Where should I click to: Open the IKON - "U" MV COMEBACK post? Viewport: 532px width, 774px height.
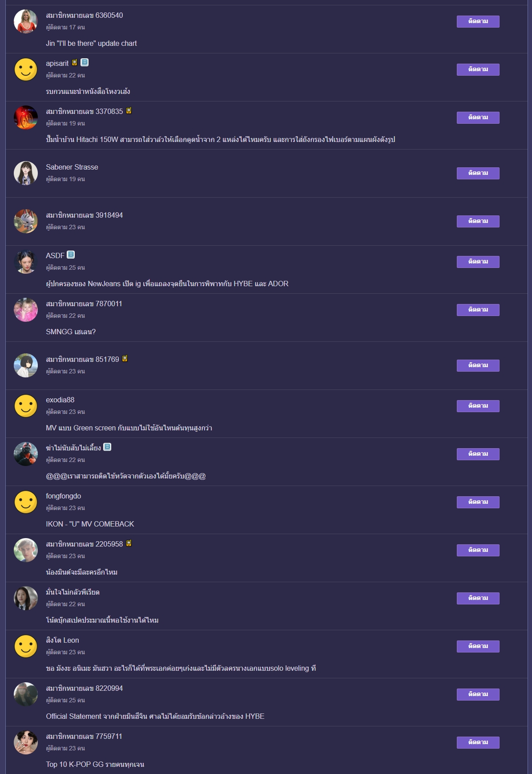[90, 524]
